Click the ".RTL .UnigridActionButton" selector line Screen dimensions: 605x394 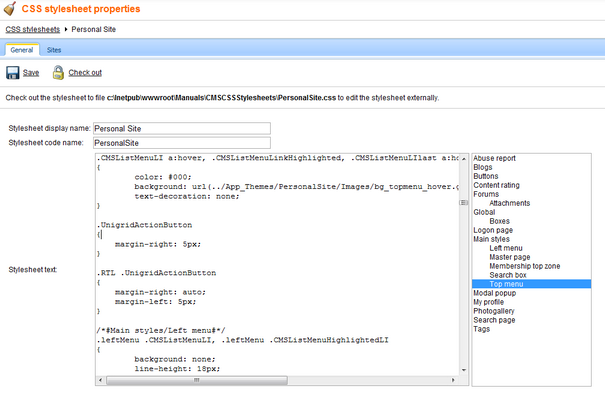pyautogui.click(x=156, y=273)
